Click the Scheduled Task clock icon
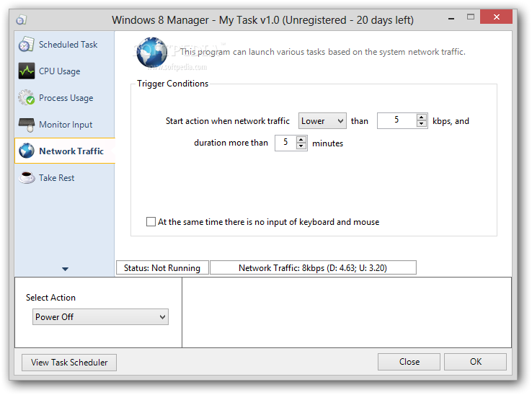 [27, 45]
